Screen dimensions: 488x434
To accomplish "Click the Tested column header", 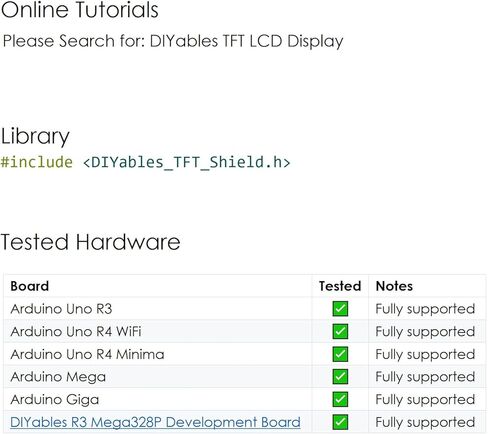I will tap(340, 286).
